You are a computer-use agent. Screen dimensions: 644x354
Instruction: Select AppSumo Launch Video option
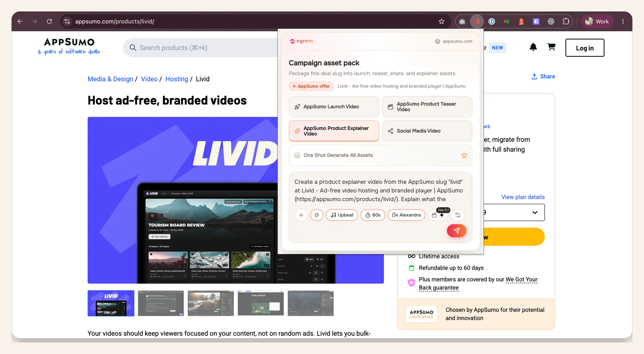click(x=334, y=107)
